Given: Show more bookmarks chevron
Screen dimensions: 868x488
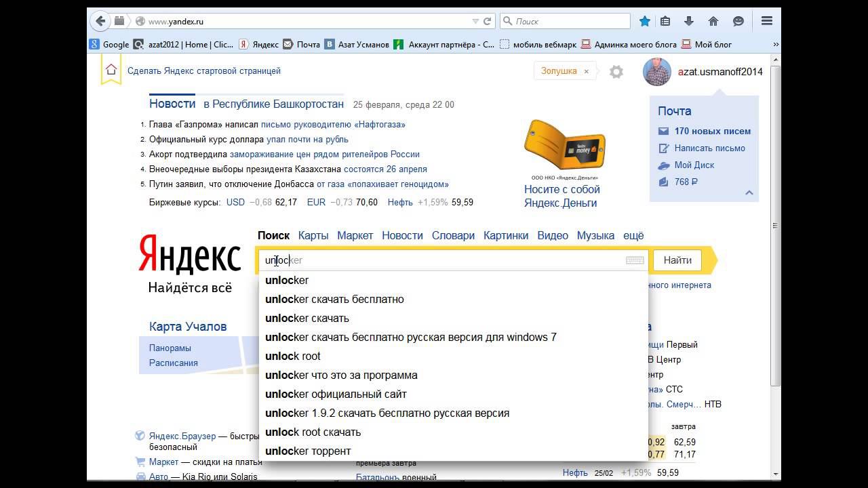Looking at the screenshot, I should click(776, 44).
